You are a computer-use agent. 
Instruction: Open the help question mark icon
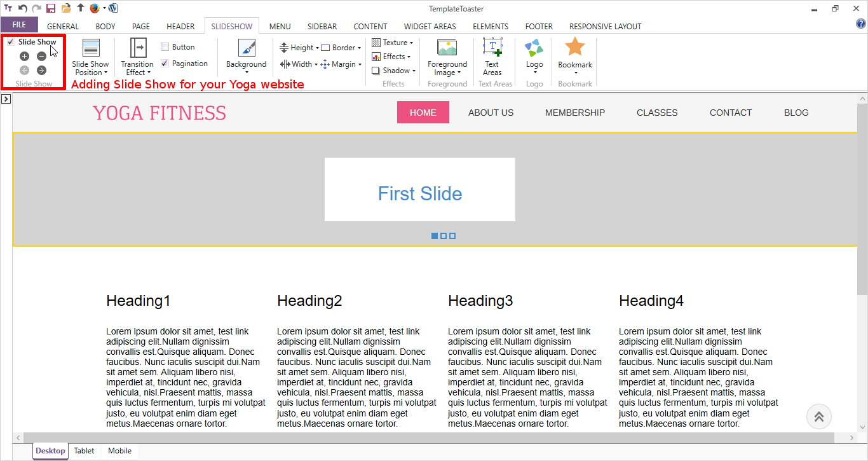click(861, 24)
